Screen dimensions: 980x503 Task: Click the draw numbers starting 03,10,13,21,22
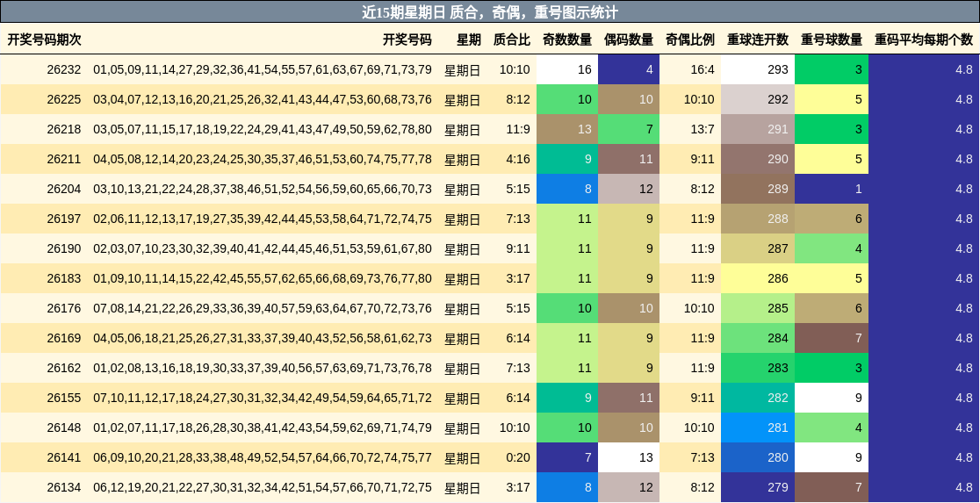pos(263,189)
